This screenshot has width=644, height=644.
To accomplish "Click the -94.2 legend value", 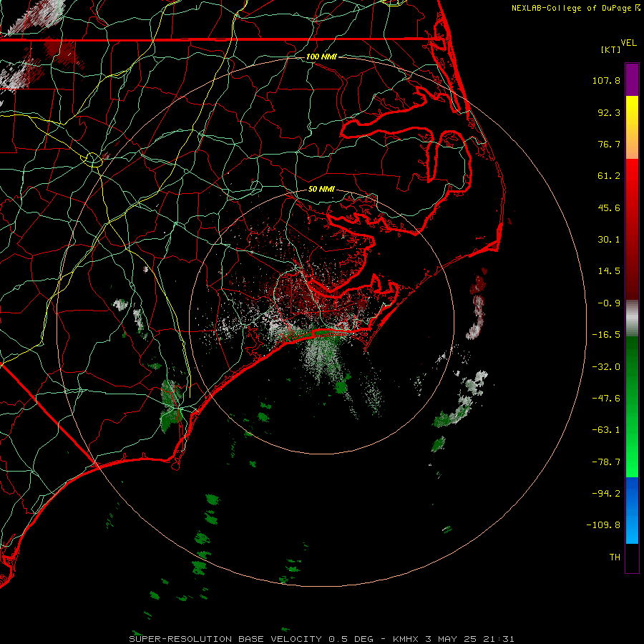I will (x=606, y=493).
